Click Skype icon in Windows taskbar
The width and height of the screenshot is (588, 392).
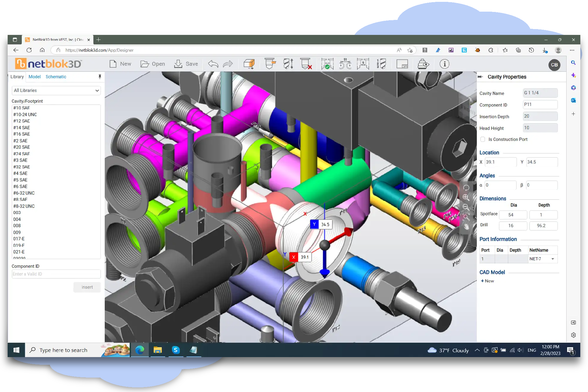[x=175, y=349]
